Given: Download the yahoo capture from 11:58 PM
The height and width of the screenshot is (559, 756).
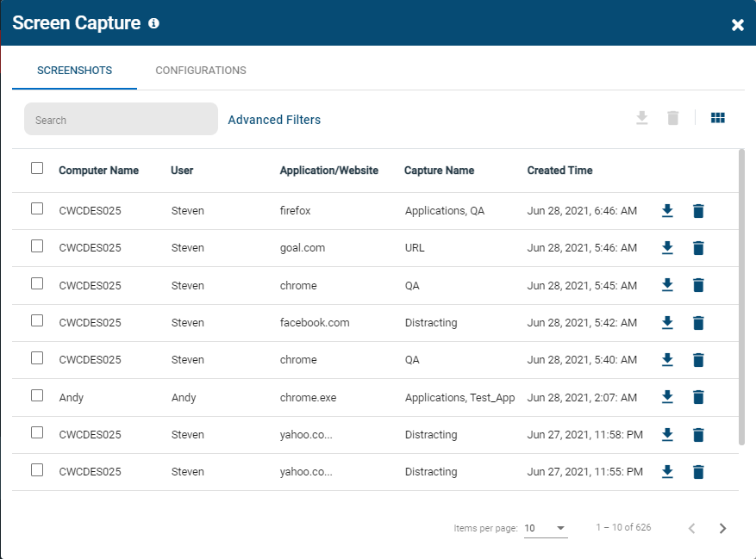Looking at the screenshot, I should pyautogui.click(x=667, y=435).
